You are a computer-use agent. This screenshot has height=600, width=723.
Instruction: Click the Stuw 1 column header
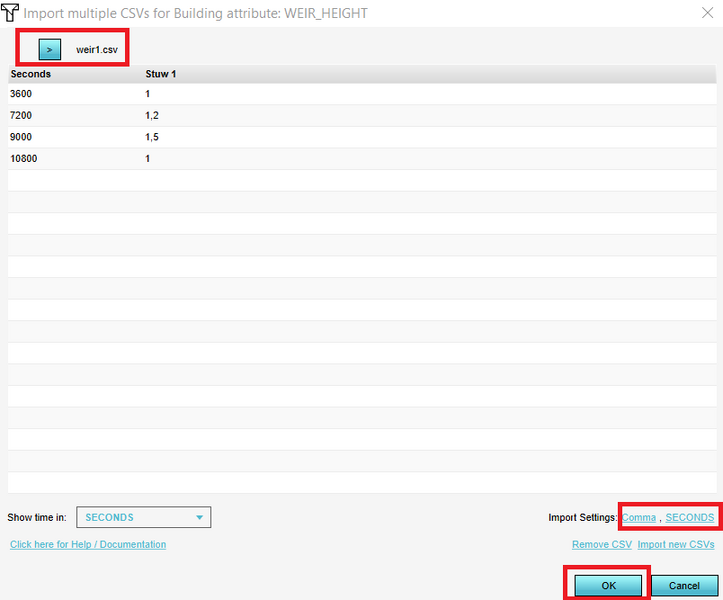click(x=160, y=74)
